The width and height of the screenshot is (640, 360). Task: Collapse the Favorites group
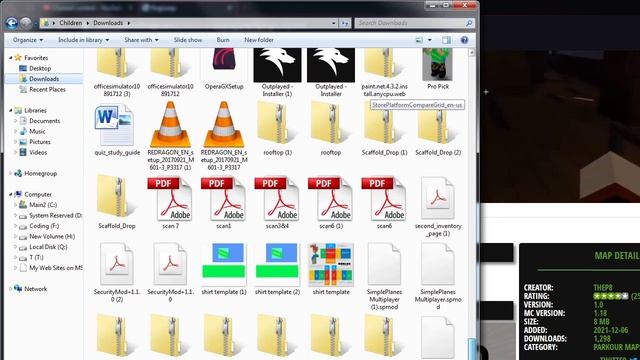point(11,58)
